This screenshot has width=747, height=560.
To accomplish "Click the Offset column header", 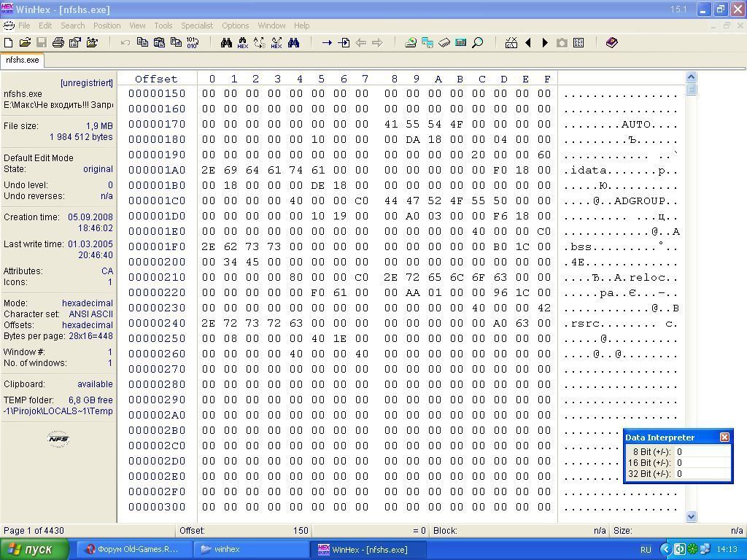I will click(x=156, y=79).
